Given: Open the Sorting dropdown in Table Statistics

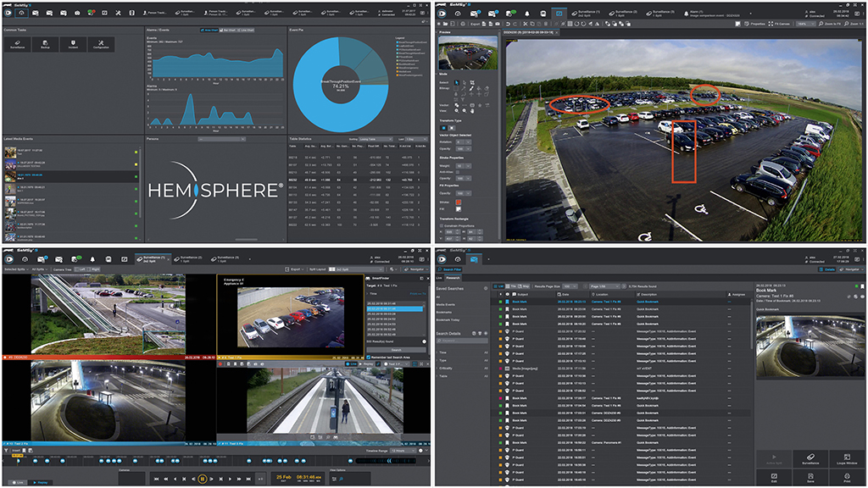Looking at the screenshot, I should 376,138.
